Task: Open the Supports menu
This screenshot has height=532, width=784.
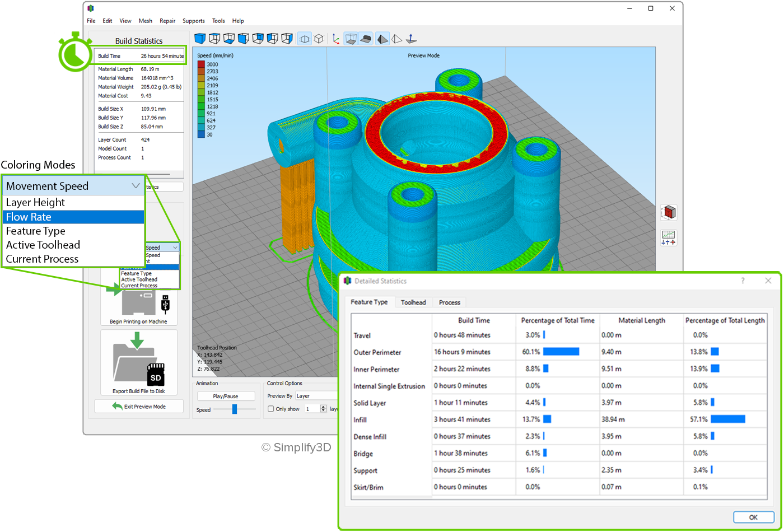Action: click(x=194, y=21)
